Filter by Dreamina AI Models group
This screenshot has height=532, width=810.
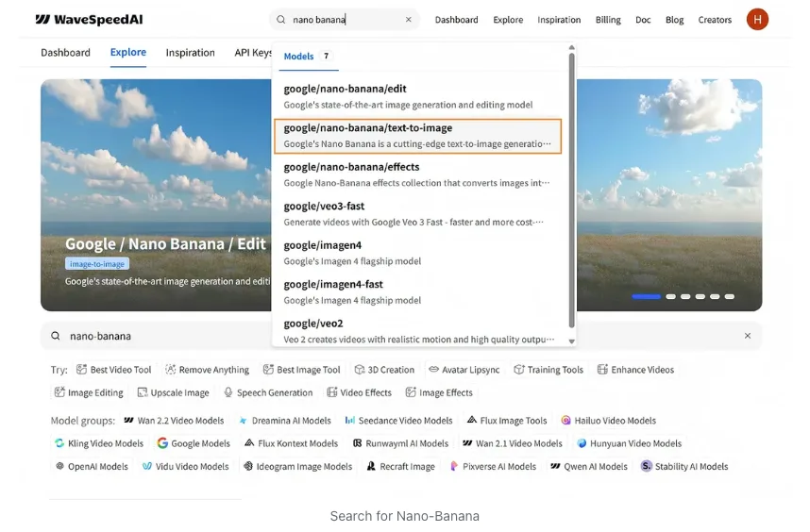pos(285,421)
